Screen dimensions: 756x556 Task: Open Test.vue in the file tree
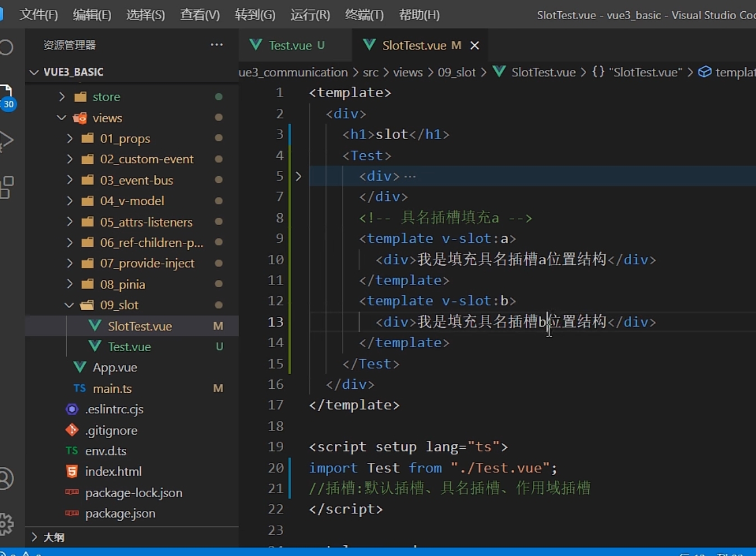pos(132,347)
